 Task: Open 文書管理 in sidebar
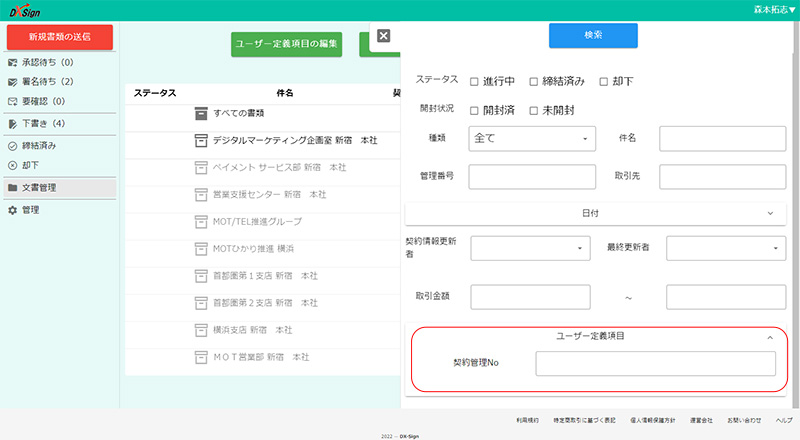(60, 188)
